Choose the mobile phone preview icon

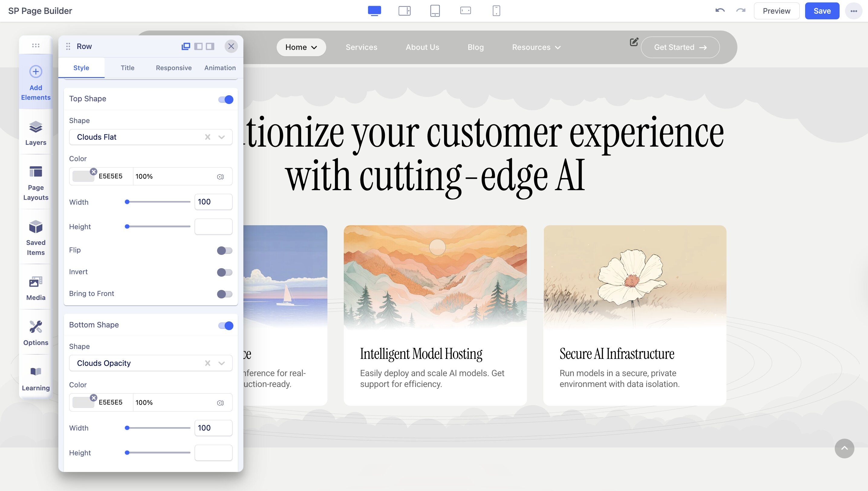(x=496, y=11)
